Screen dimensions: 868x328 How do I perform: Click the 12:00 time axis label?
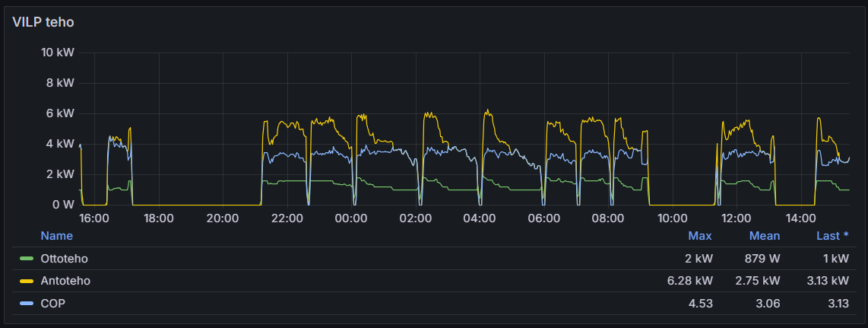point(735,218)
